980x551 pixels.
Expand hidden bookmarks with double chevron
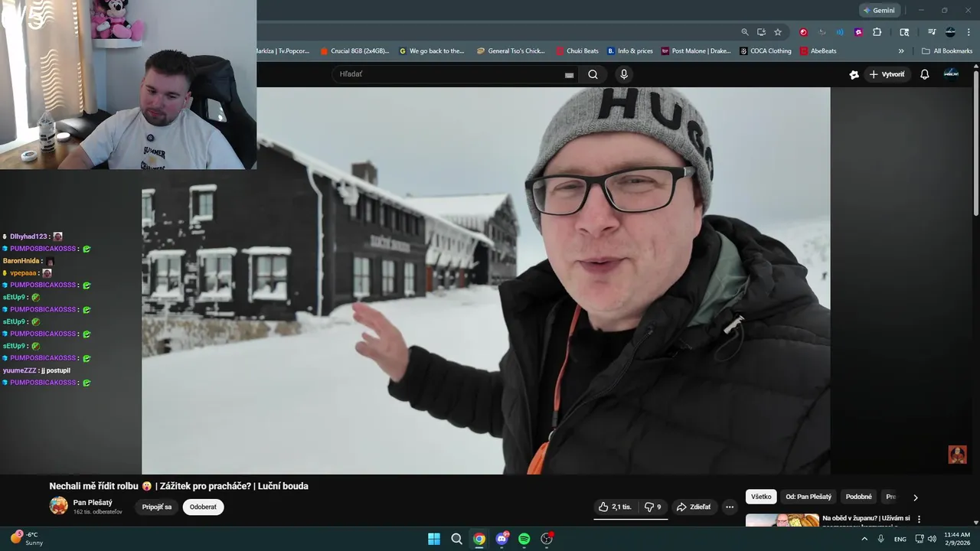click(x=901, y=51)
